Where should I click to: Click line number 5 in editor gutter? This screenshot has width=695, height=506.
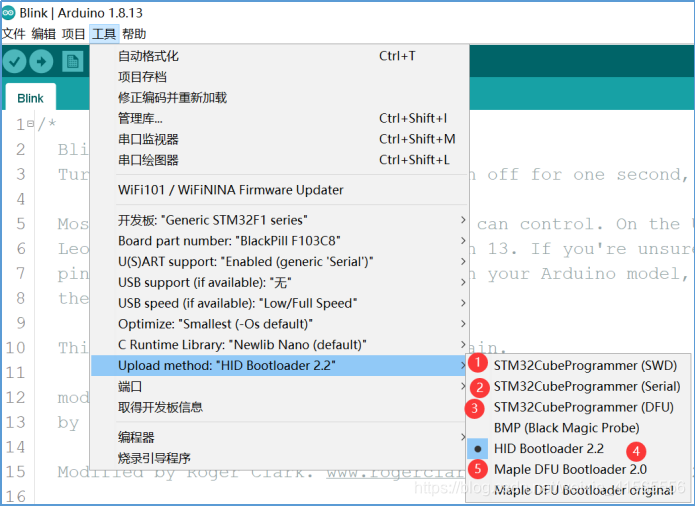click(21, 224)
